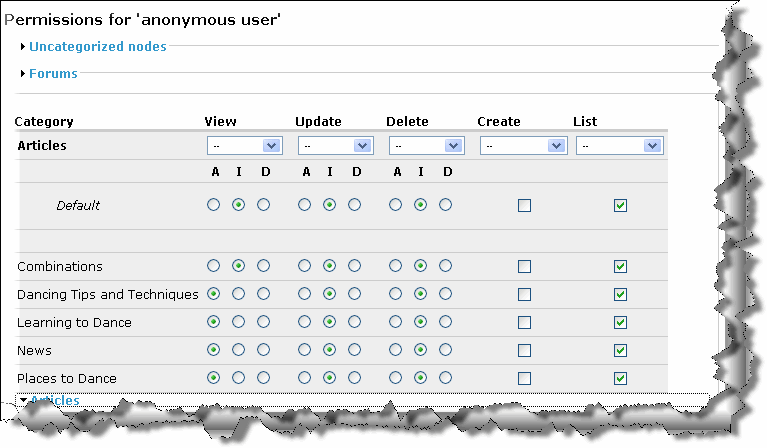Select View Ignore radio for Dancing Tips and Techniques
767x448 pixels.
238,293
